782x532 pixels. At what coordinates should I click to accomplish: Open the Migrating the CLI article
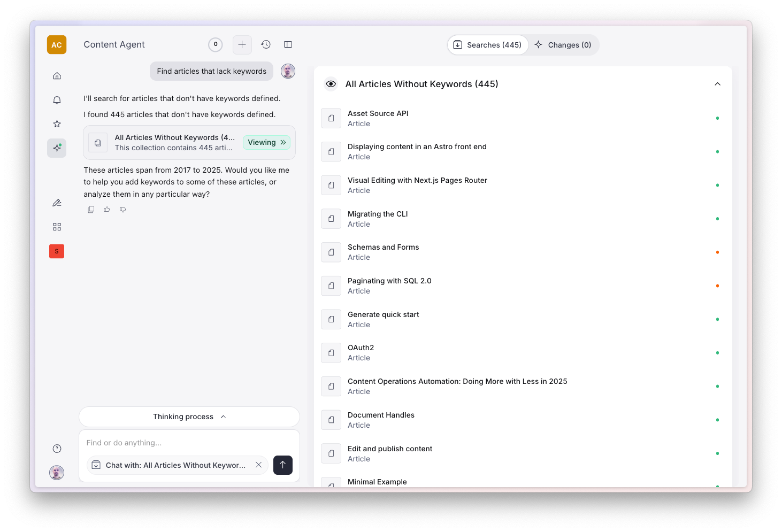click(x=523, y=219)
